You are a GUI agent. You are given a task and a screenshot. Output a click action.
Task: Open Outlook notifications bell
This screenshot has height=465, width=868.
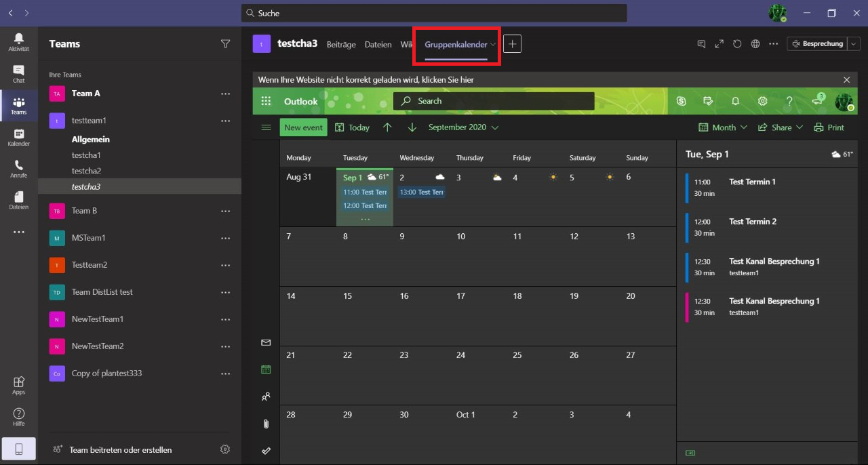tap(735, 101)
